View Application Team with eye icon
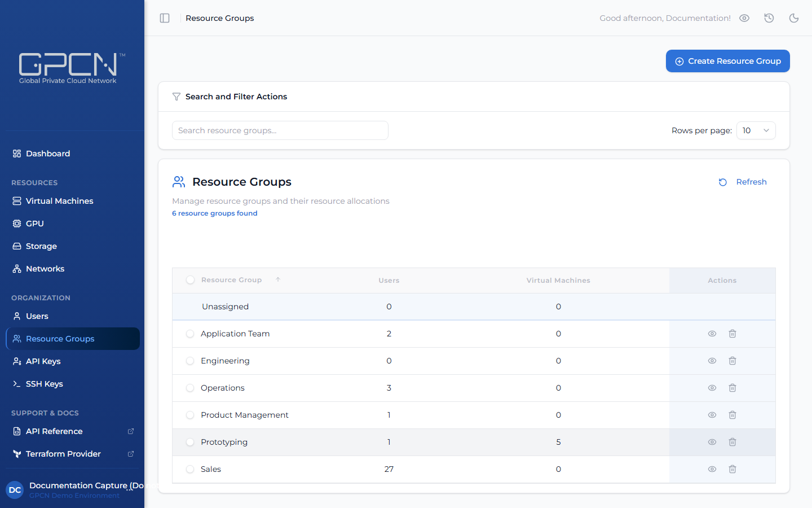The width and height of the screenshot is (812, 508). (712, 334)
